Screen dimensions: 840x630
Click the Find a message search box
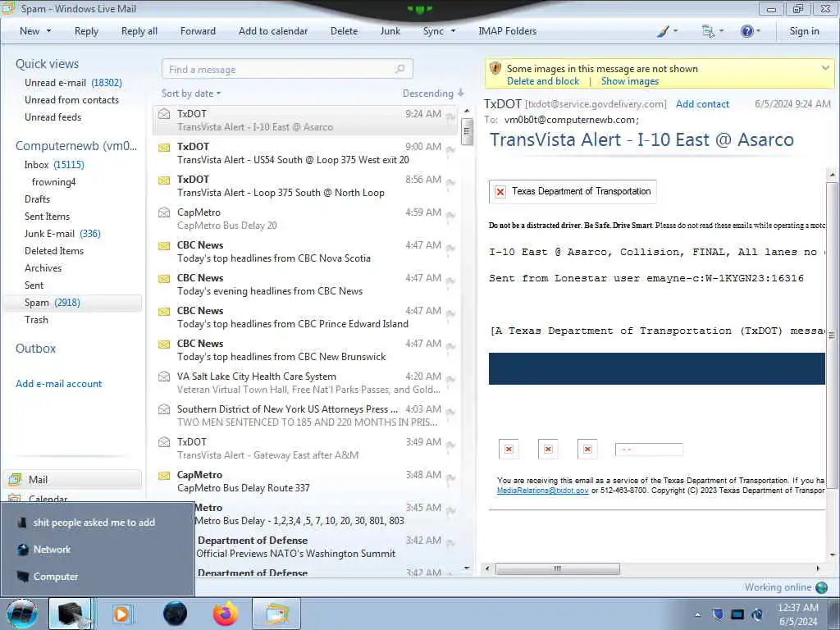tap(287, 69)
